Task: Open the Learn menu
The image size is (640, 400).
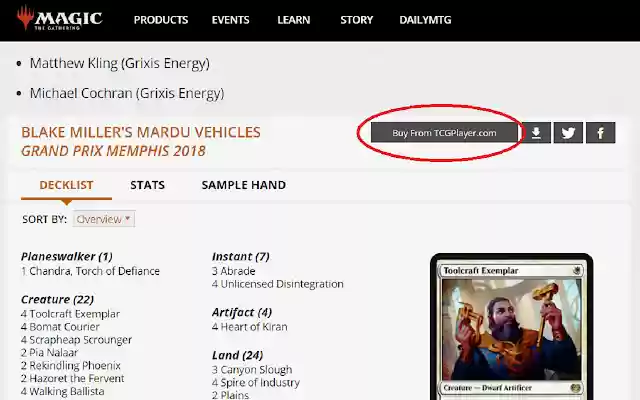Action: click(293, 20)
